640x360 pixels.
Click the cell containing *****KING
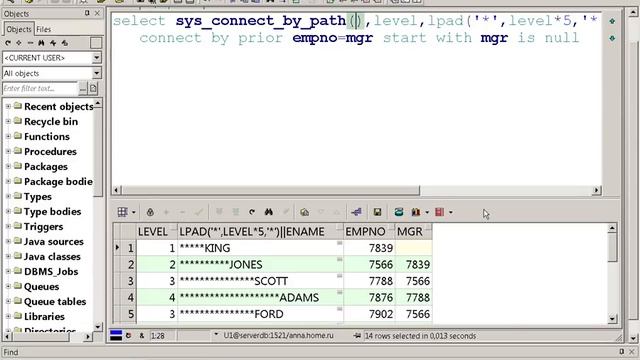pyautogui.click(x=260, y=248)
